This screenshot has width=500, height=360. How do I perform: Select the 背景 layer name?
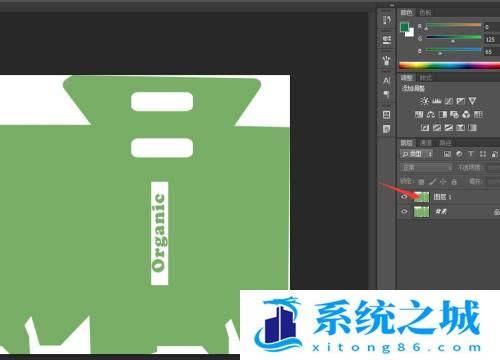tap(441, 211)
